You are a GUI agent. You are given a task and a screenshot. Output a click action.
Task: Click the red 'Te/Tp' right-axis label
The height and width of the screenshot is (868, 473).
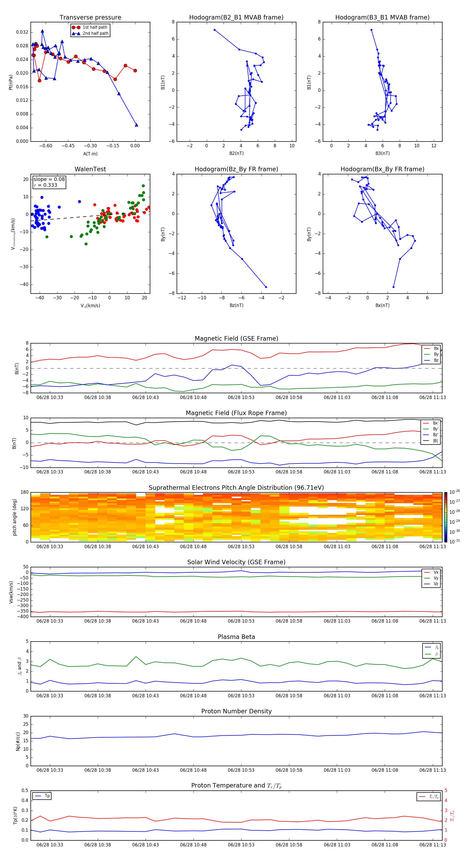coord(453,816)
